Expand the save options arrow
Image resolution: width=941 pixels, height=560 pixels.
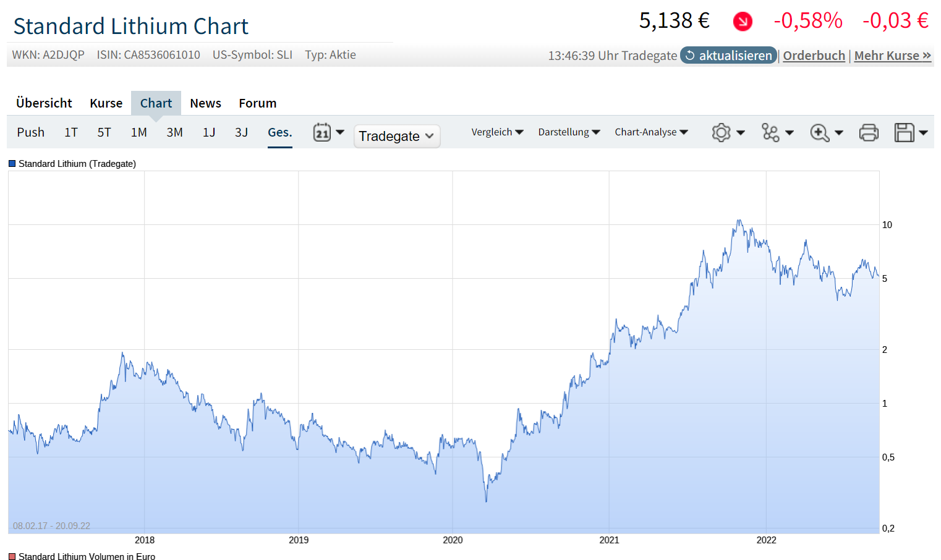(923, 132)
